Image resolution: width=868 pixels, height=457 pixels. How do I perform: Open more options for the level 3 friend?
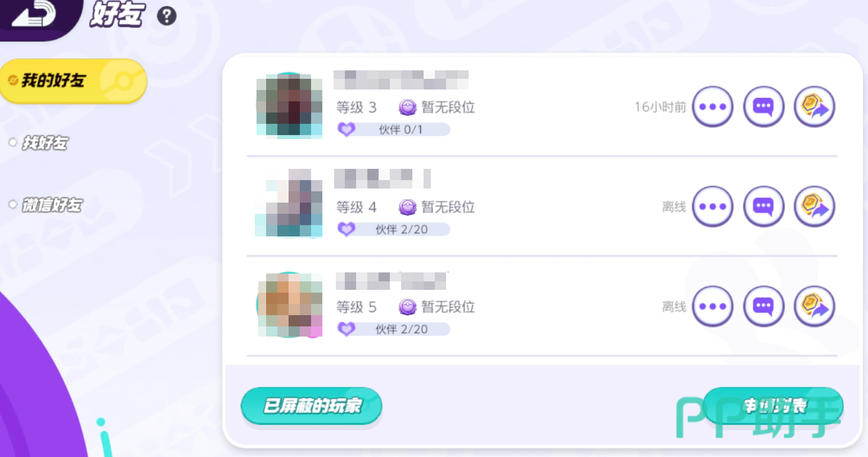click(x=713, y=107)
